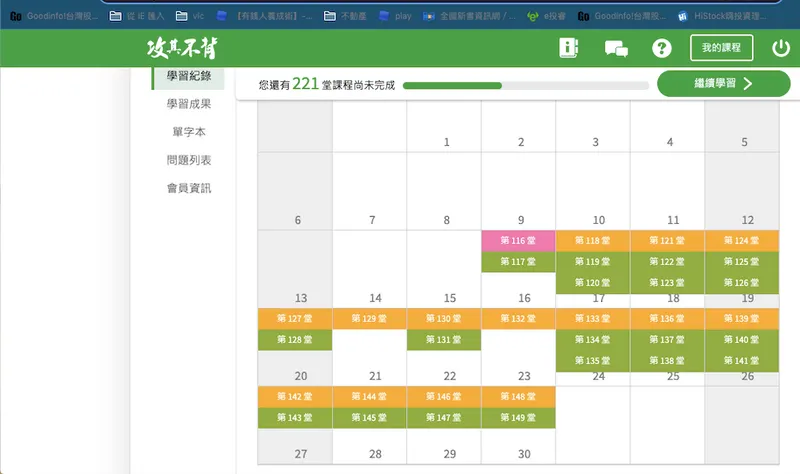The width and height of the screenshot is (800, 474).
Task: Select 學習紀錄 in the sidebar
Action: pos(189,76)
